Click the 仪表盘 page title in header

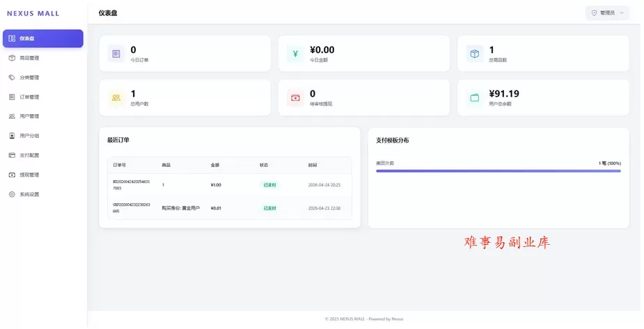point(108,13)
